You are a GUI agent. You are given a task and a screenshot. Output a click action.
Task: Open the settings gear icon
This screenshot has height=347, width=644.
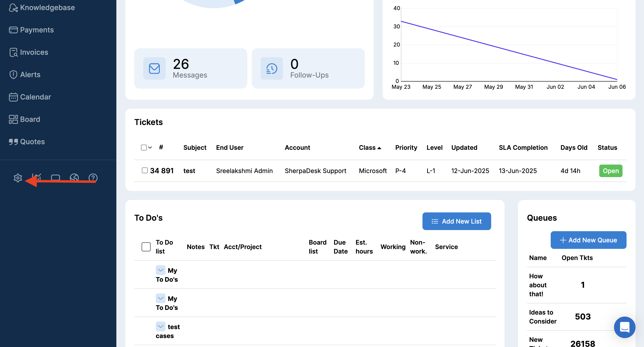tap(18, 178)
